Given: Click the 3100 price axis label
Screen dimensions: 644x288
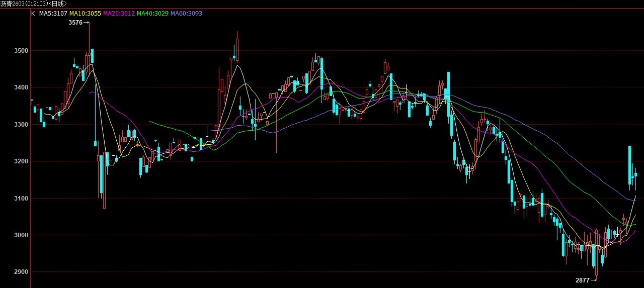Looking at the screenshot, I should (21, 198).
